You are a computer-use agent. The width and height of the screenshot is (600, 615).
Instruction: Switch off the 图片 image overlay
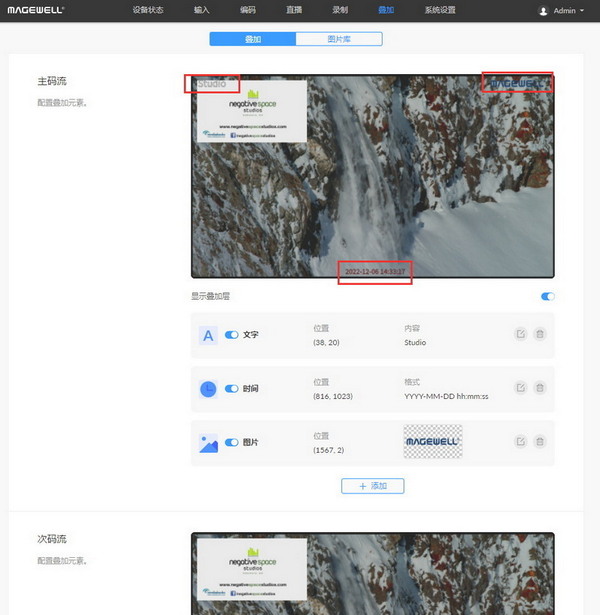(x=232, y=442)
